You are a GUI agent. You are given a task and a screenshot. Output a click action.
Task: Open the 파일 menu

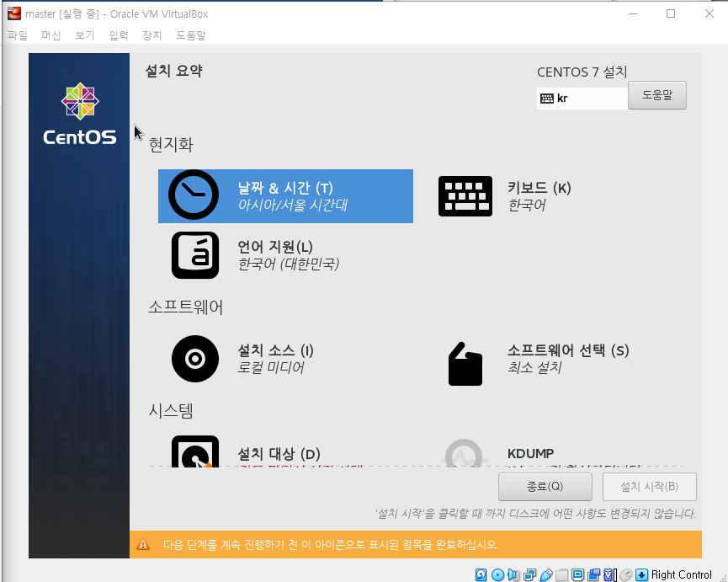pyautogui.click(x=18, y=35)
